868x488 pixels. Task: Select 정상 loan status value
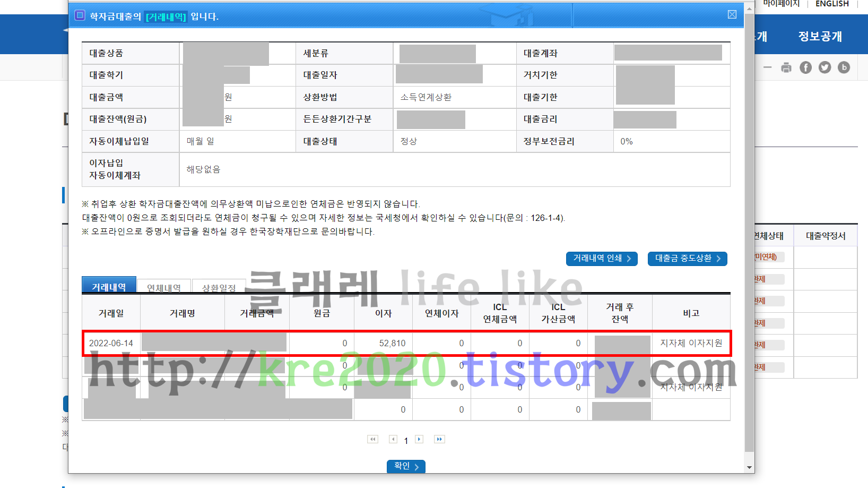409,141
